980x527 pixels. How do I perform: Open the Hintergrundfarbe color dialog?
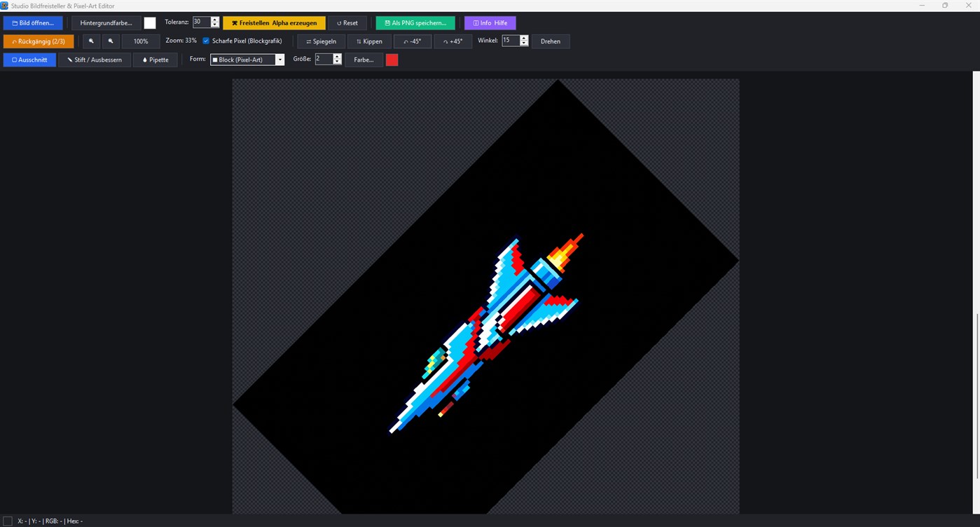pos(106,23)
